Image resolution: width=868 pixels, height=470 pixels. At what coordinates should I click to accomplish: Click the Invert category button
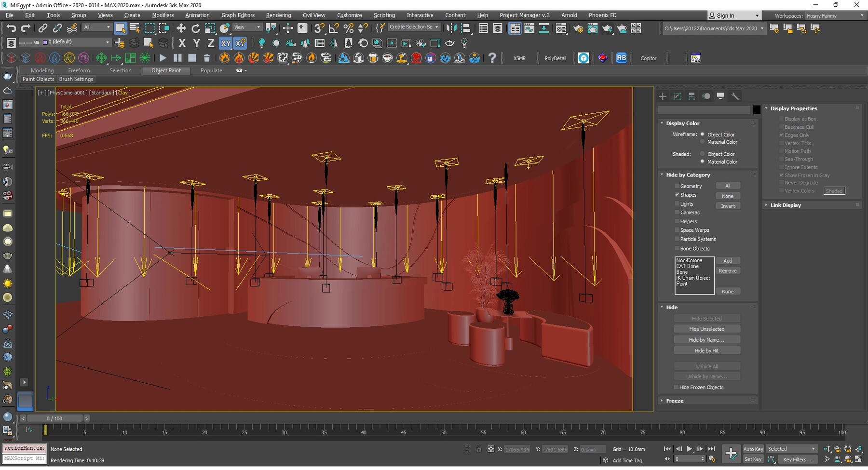pos(728,206)
